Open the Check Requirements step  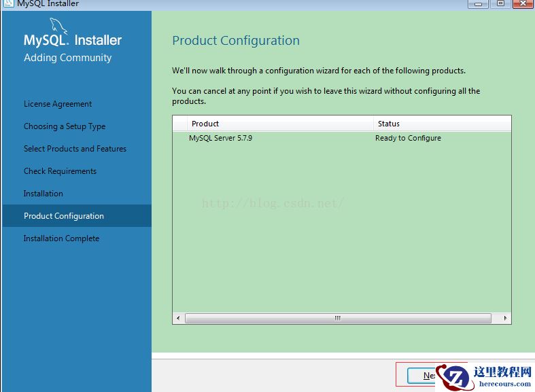[x=60, y=171]
